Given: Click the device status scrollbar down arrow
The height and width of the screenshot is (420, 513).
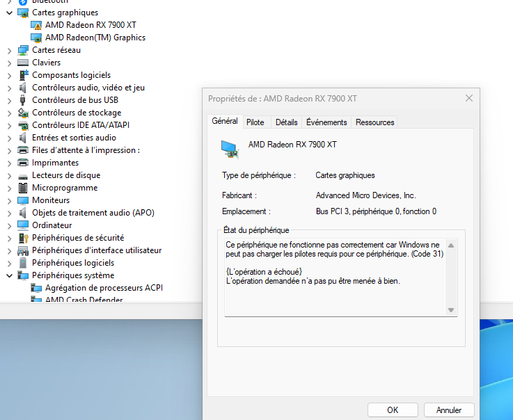Looking at the screenshot, I should coord(451,310).
